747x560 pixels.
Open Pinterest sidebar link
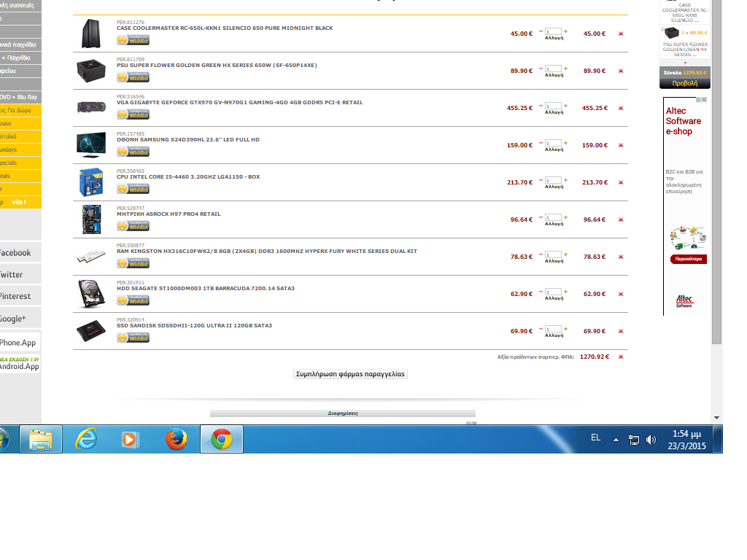(20, 296)
